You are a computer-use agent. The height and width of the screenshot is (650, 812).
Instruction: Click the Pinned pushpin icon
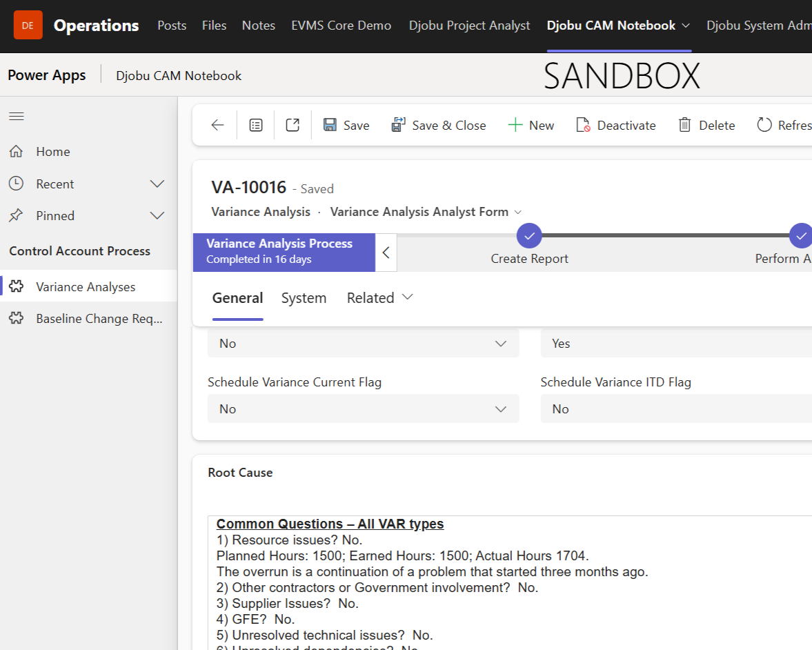[16, 215]
